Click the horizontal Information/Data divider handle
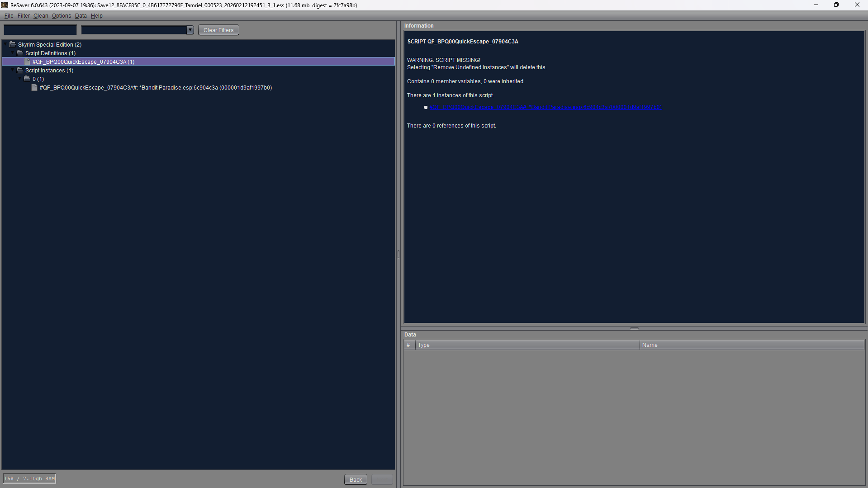The image size is (868, 488). point(634,328)
